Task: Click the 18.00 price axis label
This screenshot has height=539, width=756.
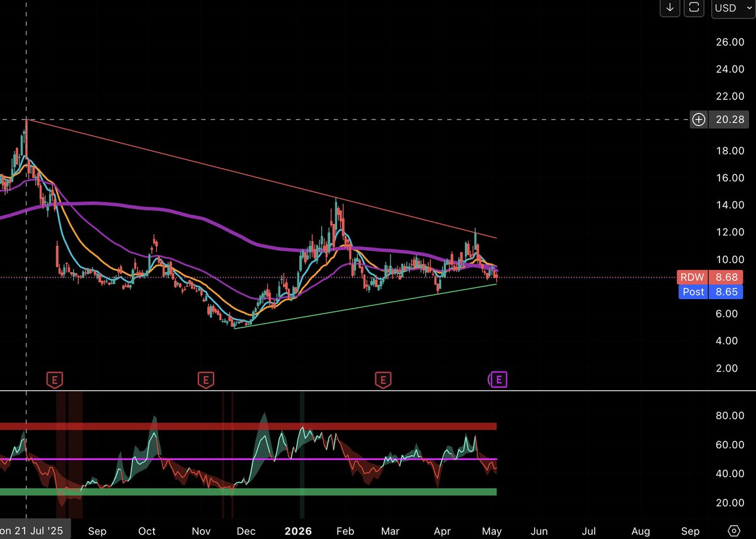Action: pyautogui.click(x=730, y=150)
